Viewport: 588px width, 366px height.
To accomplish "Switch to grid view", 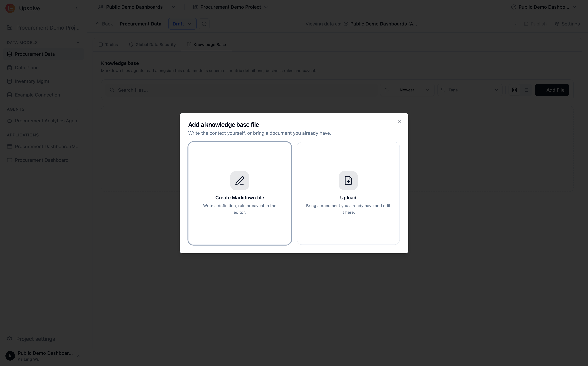I will pyautogui.click(x=514, y=90).
